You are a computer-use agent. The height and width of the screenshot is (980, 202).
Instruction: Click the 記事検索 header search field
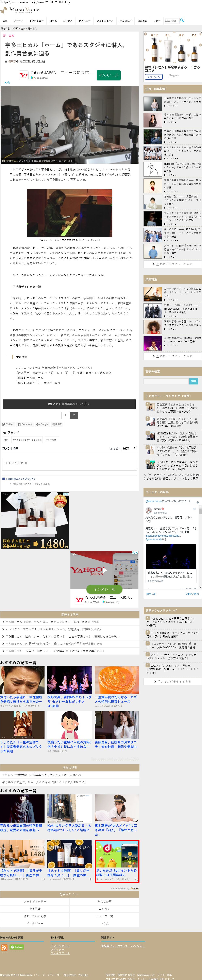pyautogui.click(x=171, y=21)
